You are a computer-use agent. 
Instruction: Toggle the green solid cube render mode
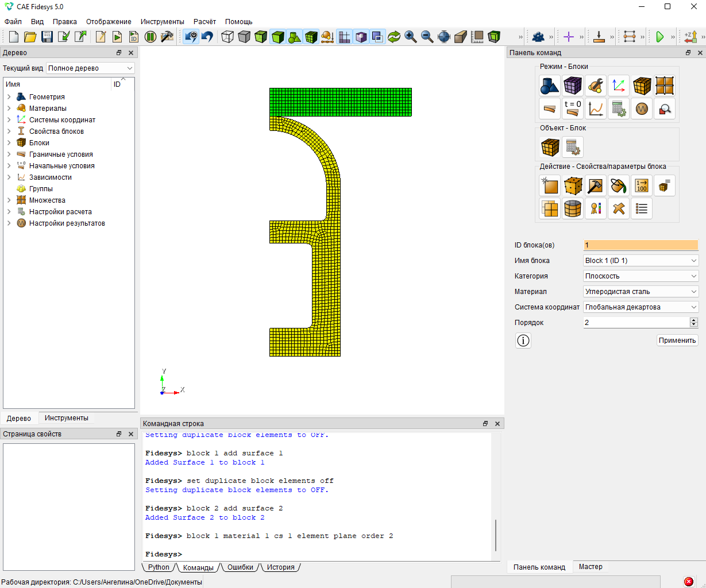click(278, 37)
